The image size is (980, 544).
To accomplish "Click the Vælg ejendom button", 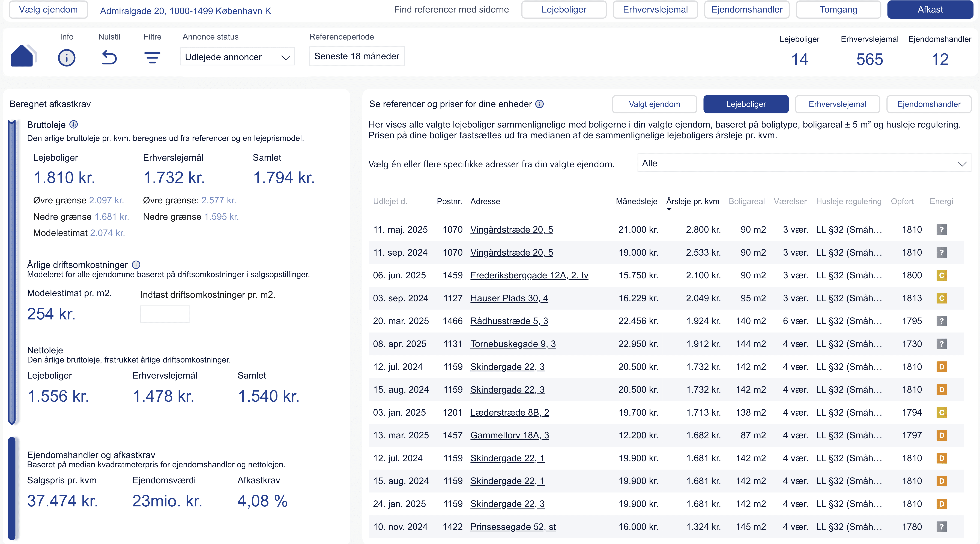I will (x=48, y=10).
